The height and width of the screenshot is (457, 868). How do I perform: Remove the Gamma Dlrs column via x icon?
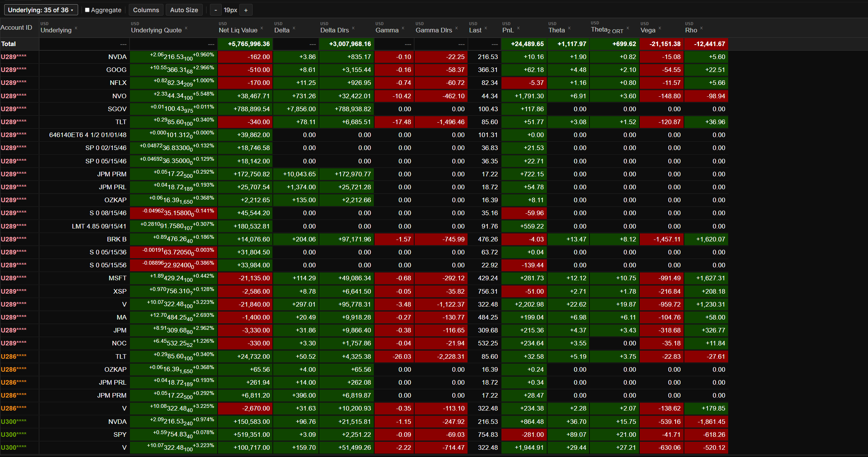tap(456, 28)
